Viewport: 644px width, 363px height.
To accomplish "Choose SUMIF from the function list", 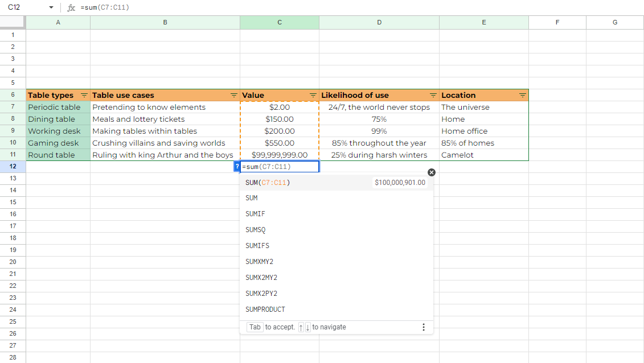I will pyautogui.click(x=336, y=214).
